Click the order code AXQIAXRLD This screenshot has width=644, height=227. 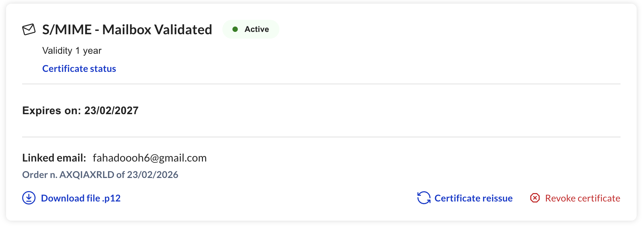pyautogui.click(x=87, y=175)
